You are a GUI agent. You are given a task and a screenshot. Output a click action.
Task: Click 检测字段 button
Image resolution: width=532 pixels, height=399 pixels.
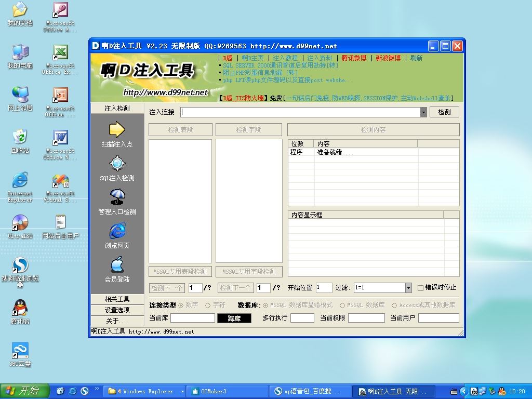[x=249, y=129]
